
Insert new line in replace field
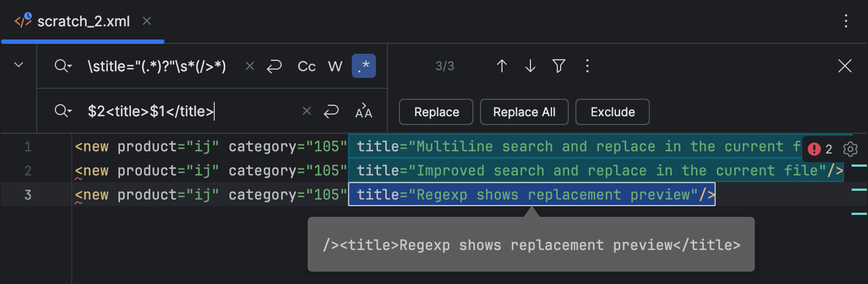tap(331, 111)
